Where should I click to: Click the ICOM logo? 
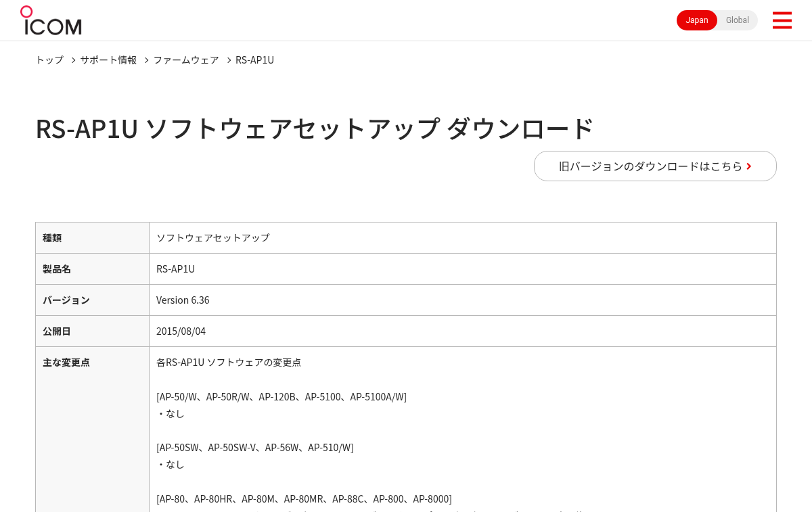[51, 20]
